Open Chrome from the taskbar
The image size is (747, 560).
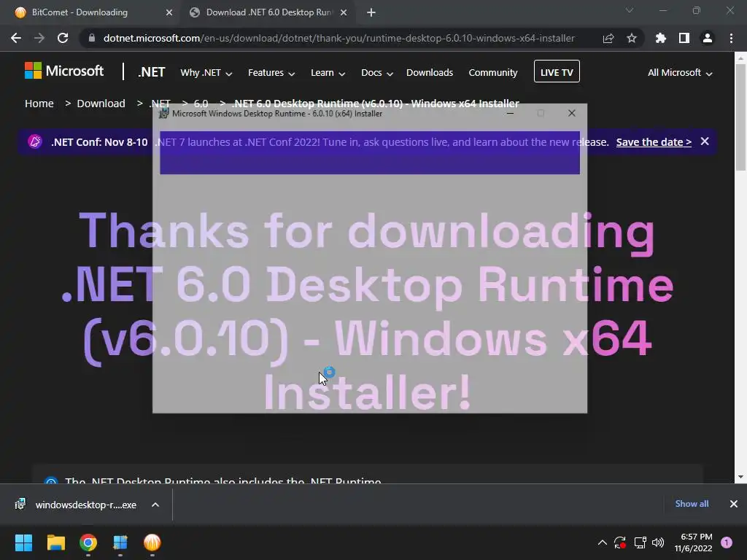(88, 542)
